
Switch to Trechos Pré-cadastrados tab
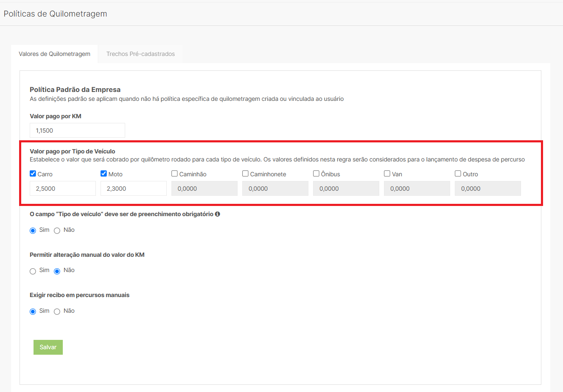point(140,54)
